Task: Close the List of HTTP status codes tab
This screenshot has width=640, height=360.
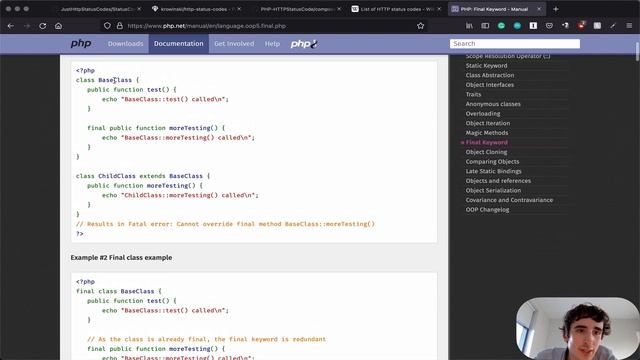Action: [439, 9]
